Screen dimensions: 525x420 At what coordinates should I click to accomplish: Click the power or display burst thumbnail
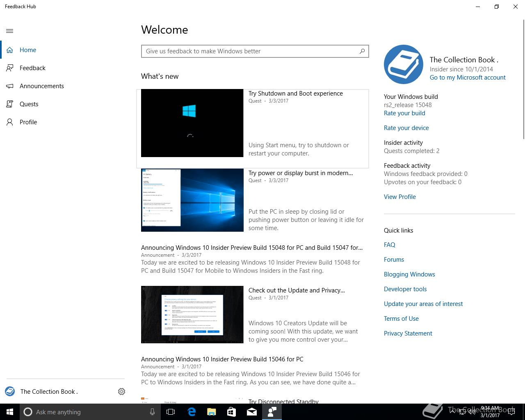click(192, 200)
